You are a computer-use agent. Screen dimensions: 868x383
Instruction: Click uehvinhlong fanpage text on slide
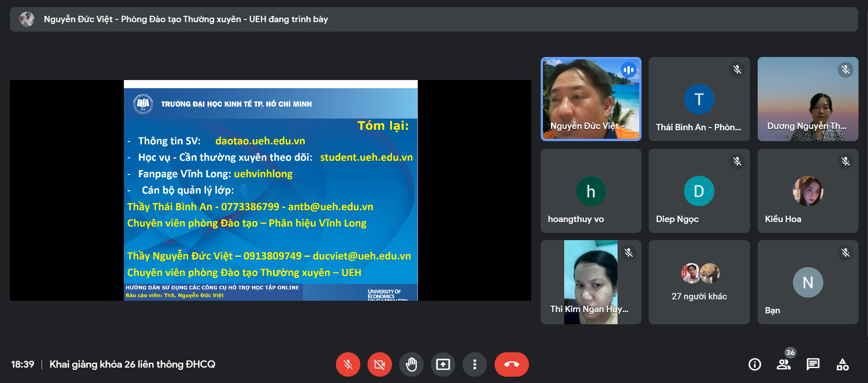click(263, 174)
